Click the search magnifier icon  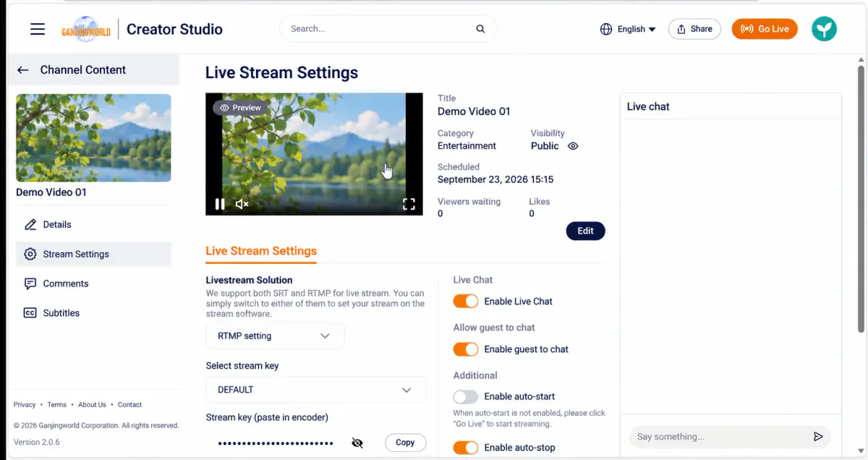pyautogui.click(x=480, y=29)
